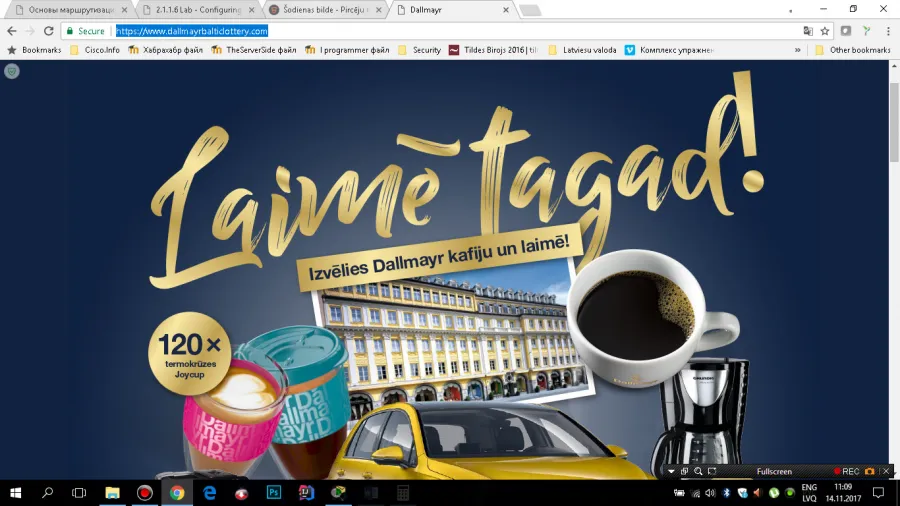Expand hidden bookmarks with double chevron
900x506 pixels.
click(x=797, y=50)
